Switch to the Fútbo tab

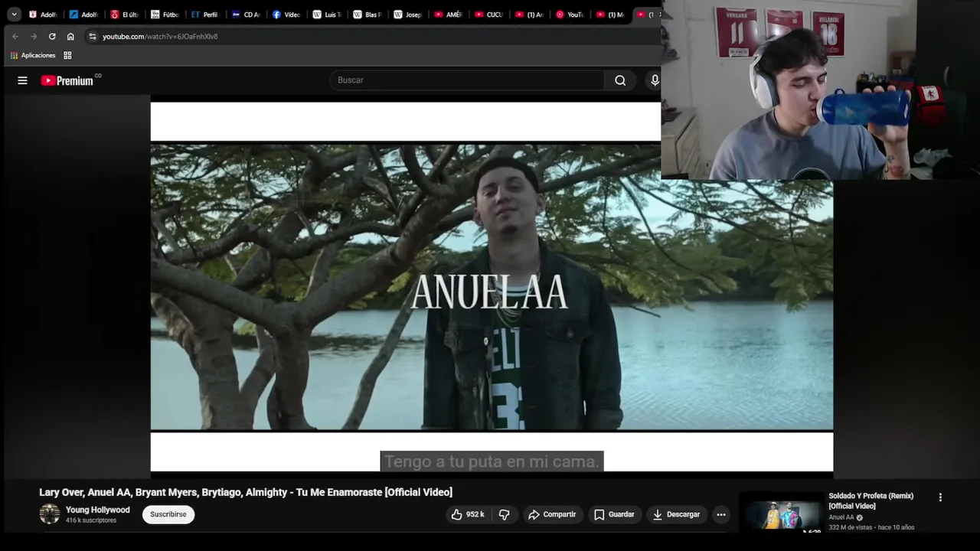coord(165,15)
